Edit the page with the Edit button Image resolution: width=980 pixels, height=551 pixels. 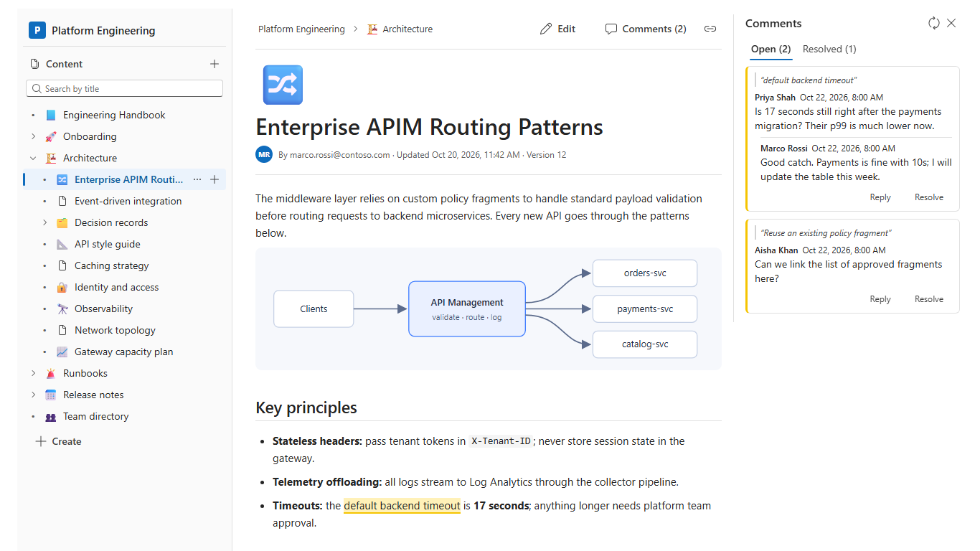point(557,29)
